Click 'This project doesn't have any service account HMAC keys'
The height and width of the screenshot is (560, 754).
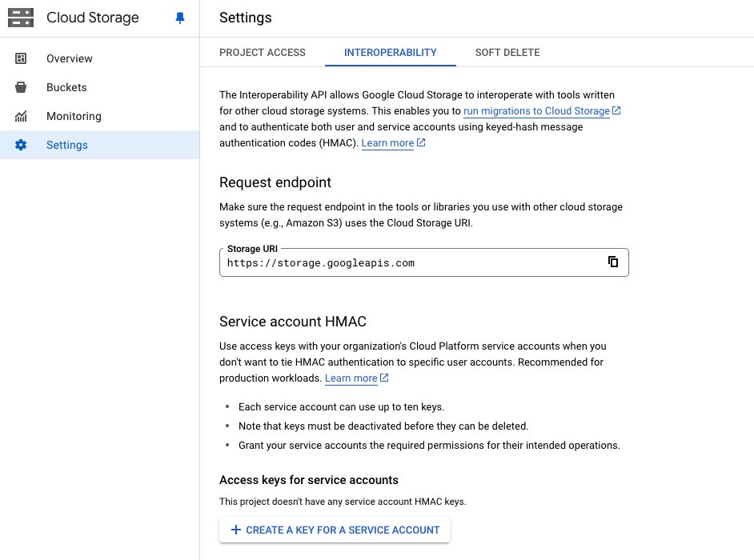[343, 502]
